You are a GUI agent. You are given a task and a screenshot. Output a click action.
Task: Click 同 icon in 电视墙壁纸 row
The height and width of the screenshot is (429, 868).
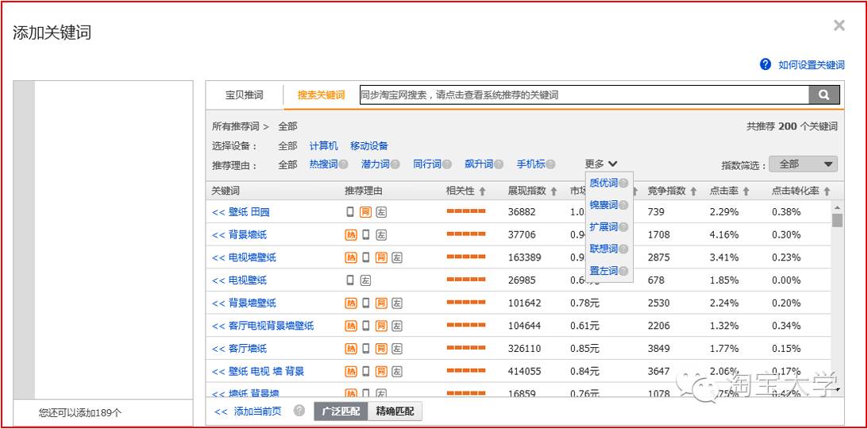click(381, 257)
